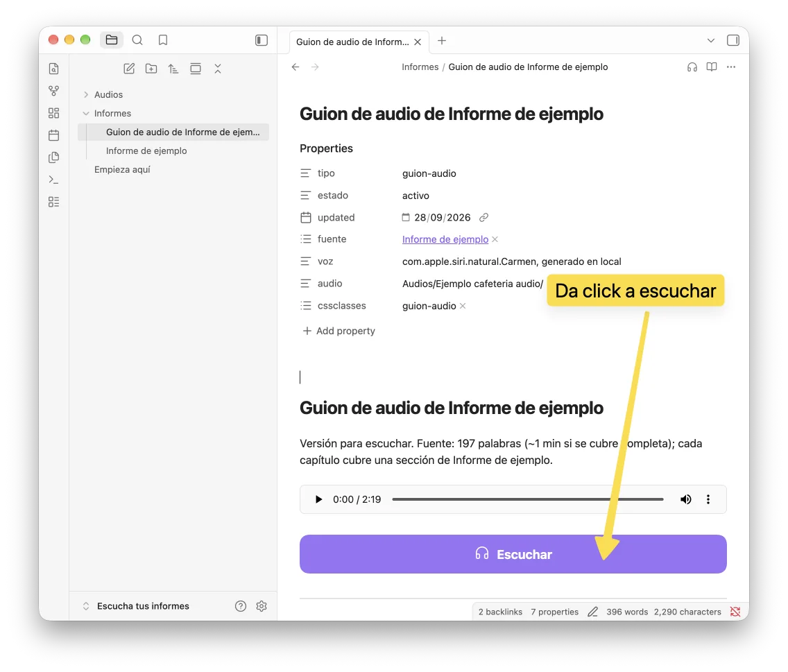Collapse the left sidebar toggle
The width and height of the screenshot is (788, 672).
[x=262, y=40]
